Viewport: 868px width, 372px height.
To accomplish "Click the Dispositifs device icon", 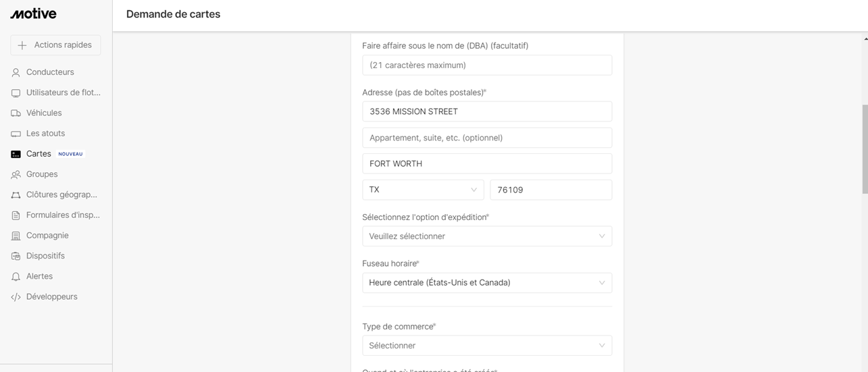I will tap(16, 257).
